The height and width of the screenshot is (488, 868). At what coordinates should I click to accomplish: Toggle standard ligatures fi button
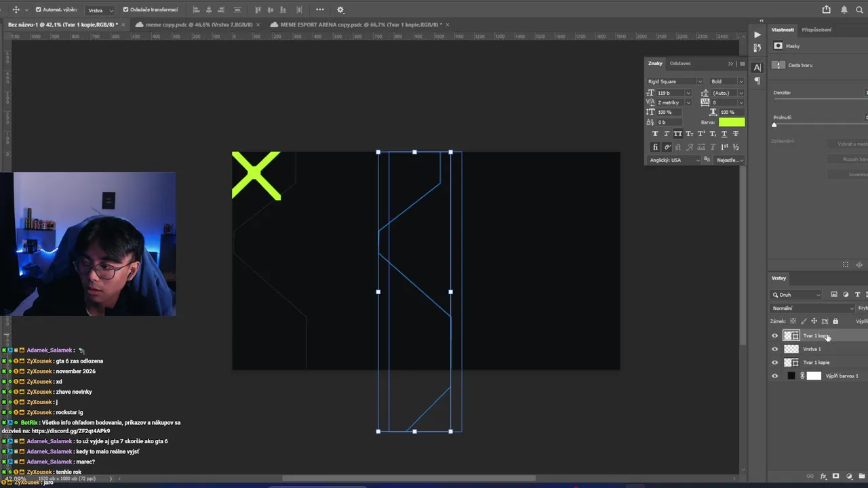coord(655,147)
